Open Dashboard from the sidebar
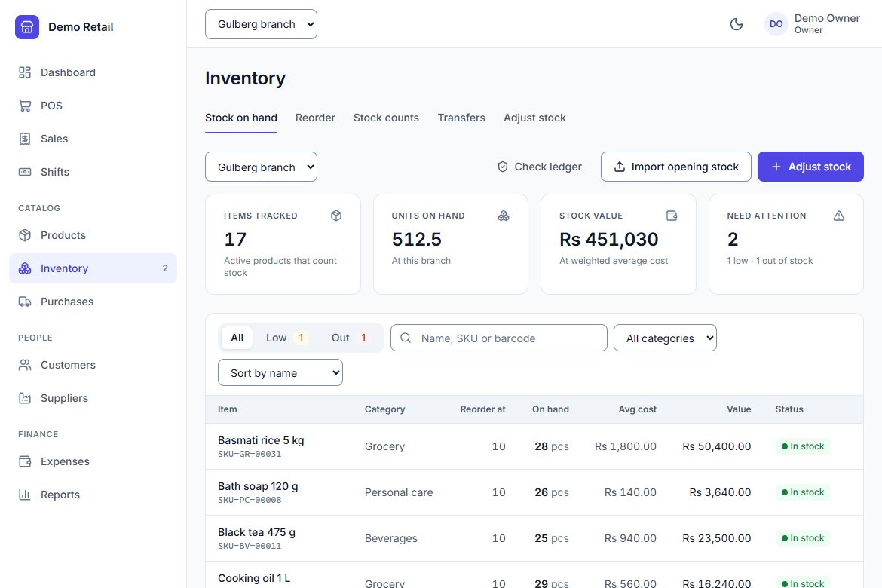This screenshot has height=588, width=882. [x=93, y=72]
